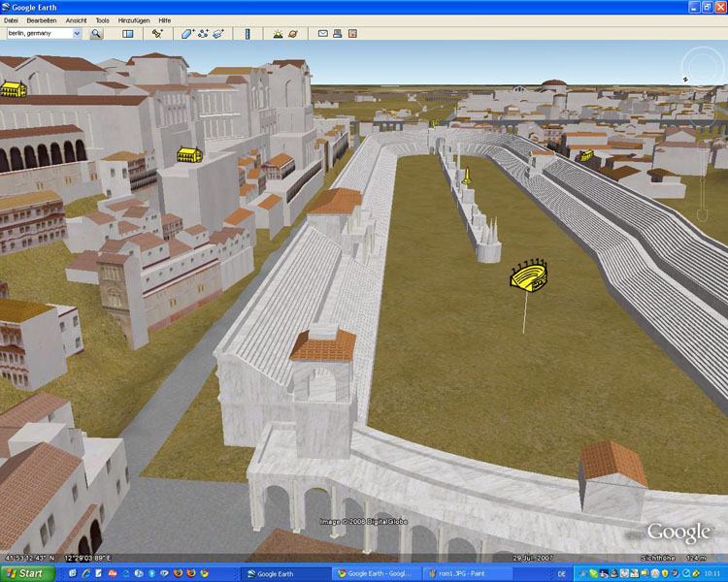Switch to the rom1.JPG - Paint taskbar button
This screenshot has height=582, width=728.
pos(468,573)
